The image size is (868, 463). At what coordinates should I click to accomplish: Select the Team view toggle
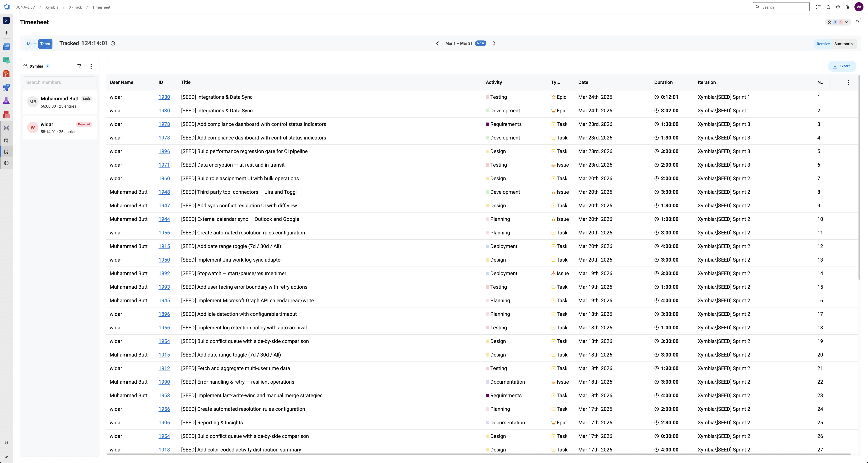(45, 44)
